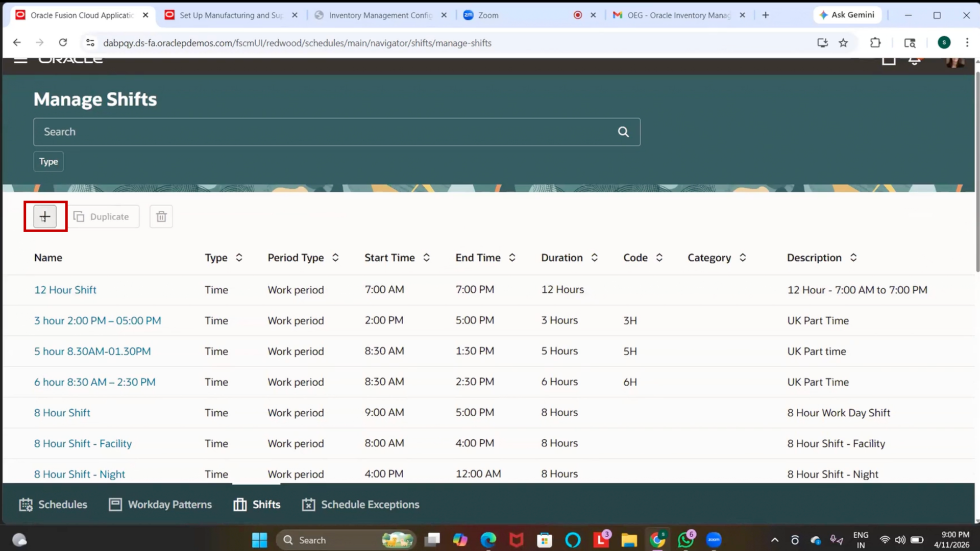The height and width of the screenshot is (551, 980).
Task: Click the 12 Hours duration cell
Action: 562,290
